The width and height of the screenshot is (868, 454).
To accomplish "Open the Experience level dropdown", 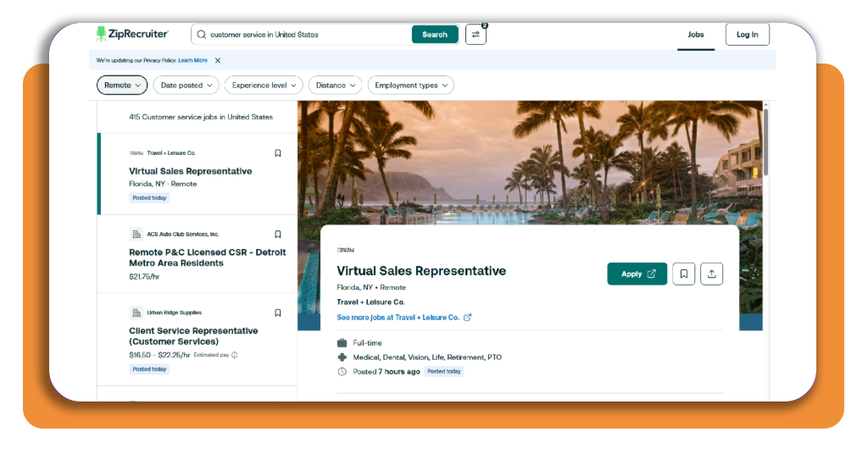I will (264, 86).
